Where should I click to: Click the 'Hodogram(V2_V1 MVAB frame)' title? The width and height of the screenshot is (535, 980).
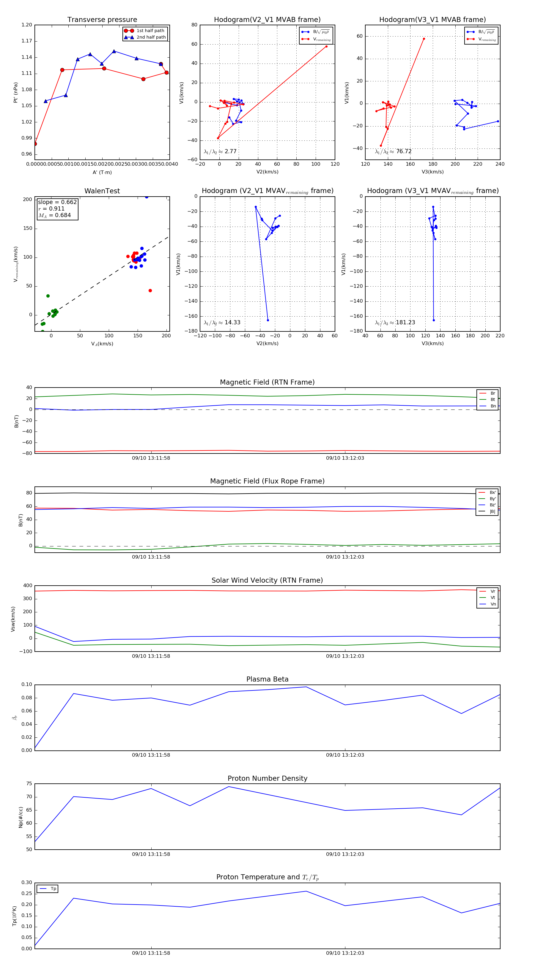click(267, 20)
